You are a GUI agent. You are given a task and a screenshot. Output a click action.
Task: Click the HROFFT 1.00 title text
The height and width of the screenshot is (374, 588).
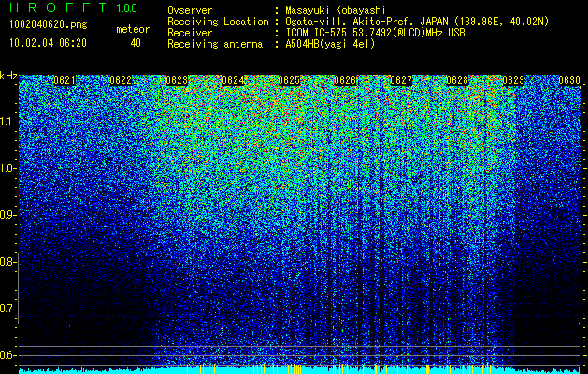click(x=74, y=7)
